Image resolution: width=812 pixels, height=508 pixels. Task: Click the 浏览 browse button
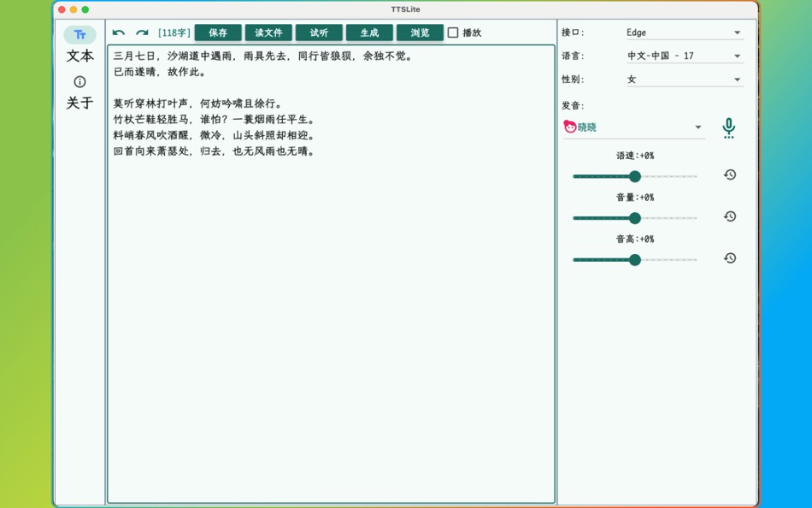click(419, 32)
